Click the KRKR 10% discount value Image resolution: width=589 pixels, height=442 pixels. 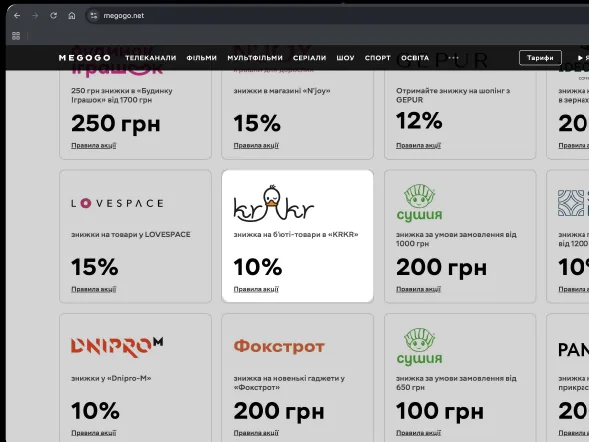258,267
